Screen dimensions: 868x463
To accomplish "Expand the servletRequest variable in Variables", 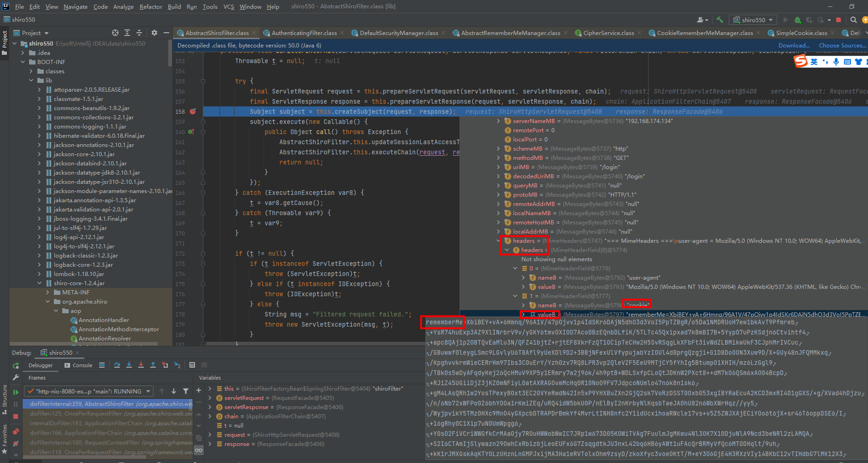I will [x=210, y=398].
